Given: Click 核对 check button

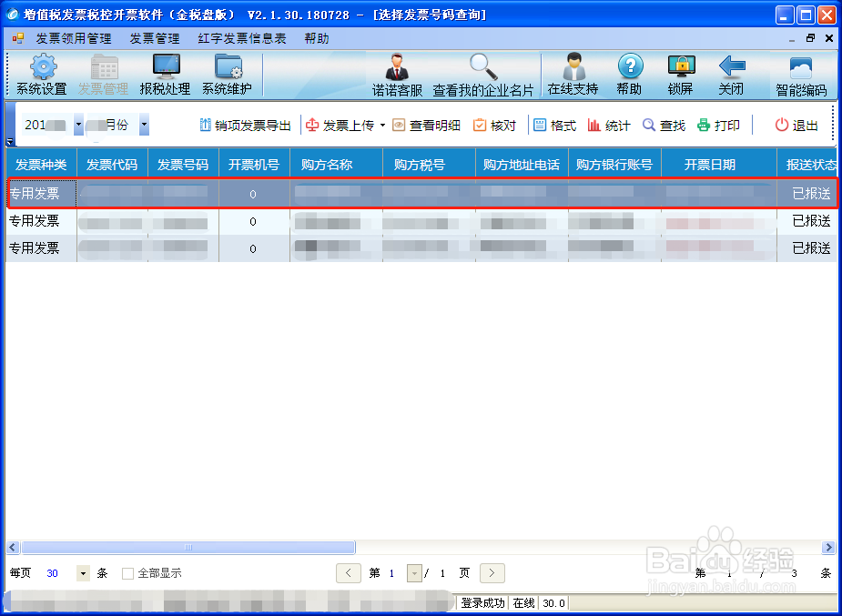Looking at the screenshot, I should tap(494, 126).
